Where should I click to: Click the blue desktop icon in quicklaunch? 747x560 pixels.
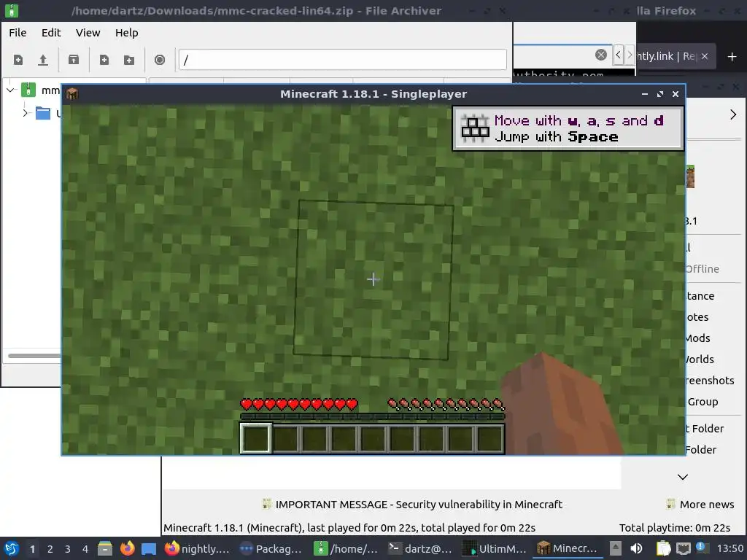(x=149, y=548)
